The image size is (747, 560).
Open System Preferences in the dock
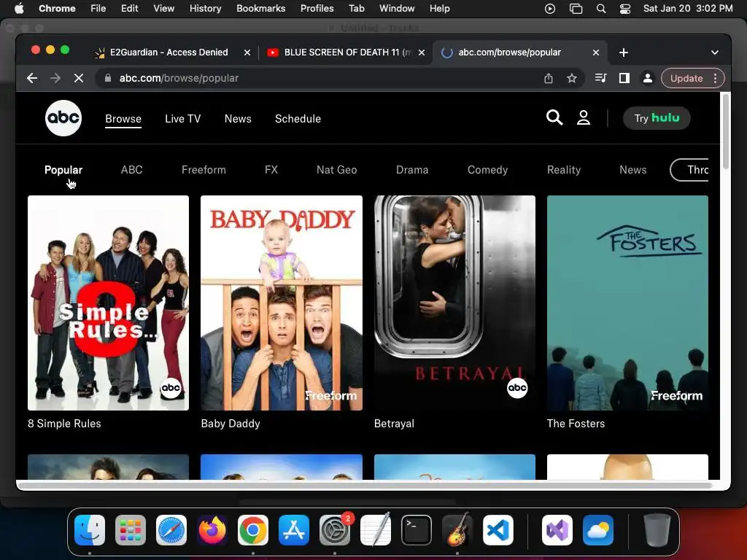point(334,530)
